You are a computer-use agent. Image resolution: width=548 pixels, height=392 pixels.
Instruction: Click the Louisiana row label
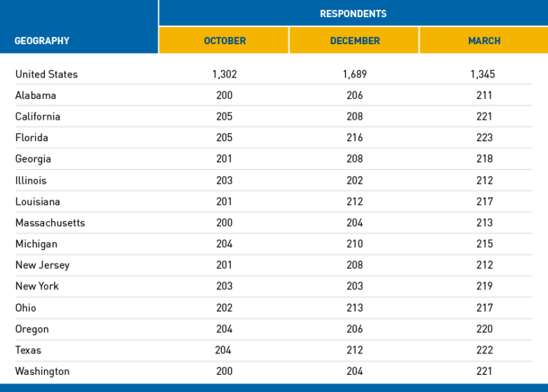coord(38,202)
